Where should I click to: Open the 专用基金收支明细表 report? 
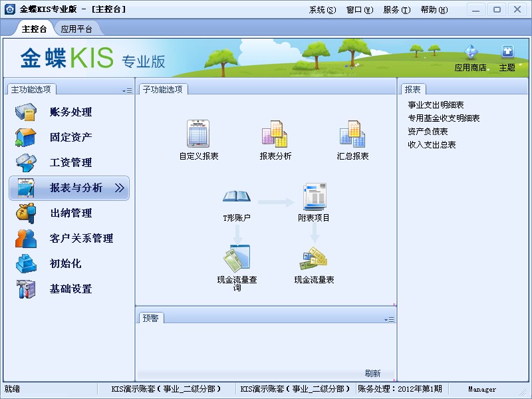pyautogui.click(x=444, y=118)
